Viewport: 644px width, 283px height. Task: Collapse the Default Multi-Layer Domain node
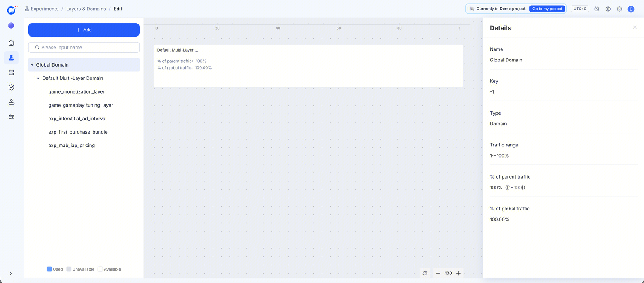click(x=38, y=78)
